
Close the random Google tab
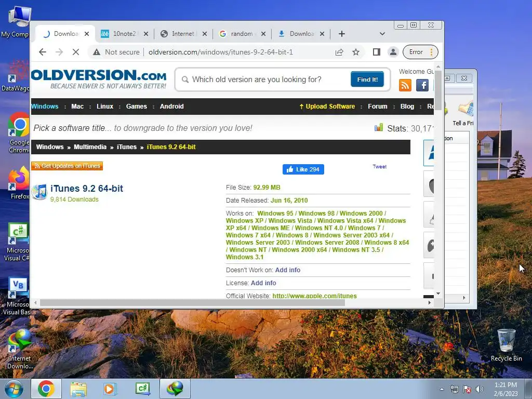pos(263,34)
